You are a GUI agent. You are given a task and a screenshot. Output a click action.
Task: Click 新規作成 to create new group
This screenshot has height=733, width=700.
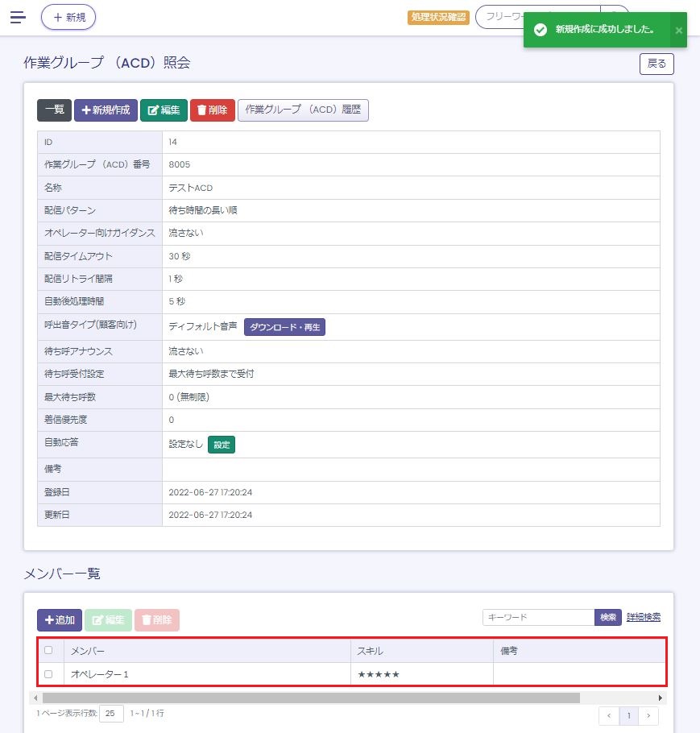106,110
